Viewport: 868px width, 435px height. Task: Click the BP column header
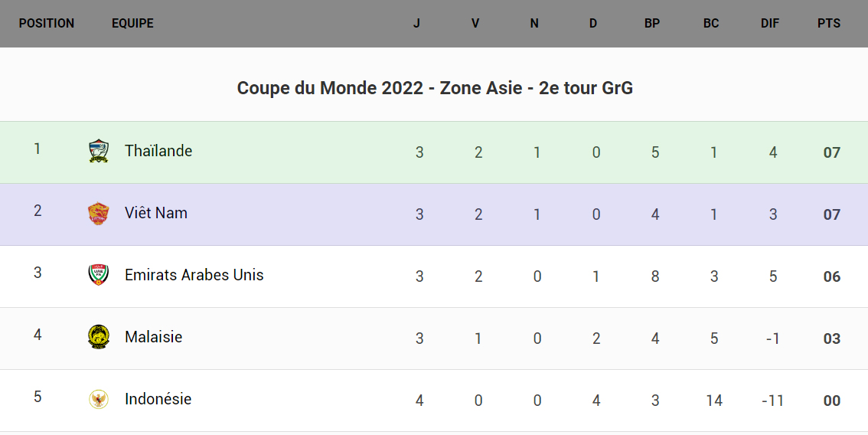pyautogui.click(x=652, y=24)
